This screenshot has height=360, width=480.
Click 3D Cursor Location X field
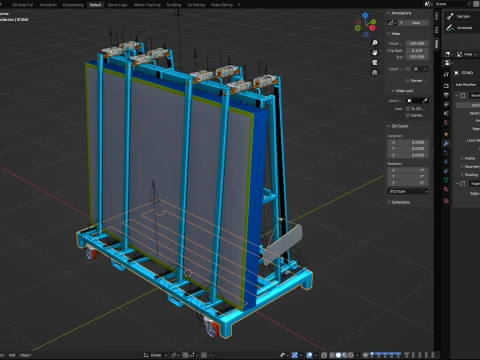click(408, 142)
